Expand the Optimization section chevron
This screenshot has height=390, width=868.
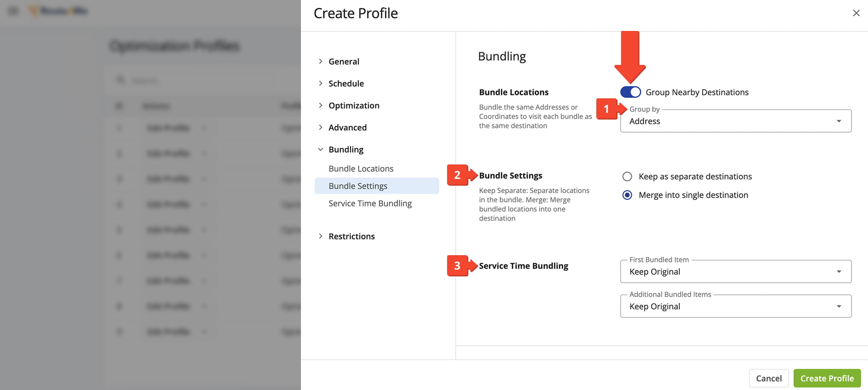[x=320, y=106]
